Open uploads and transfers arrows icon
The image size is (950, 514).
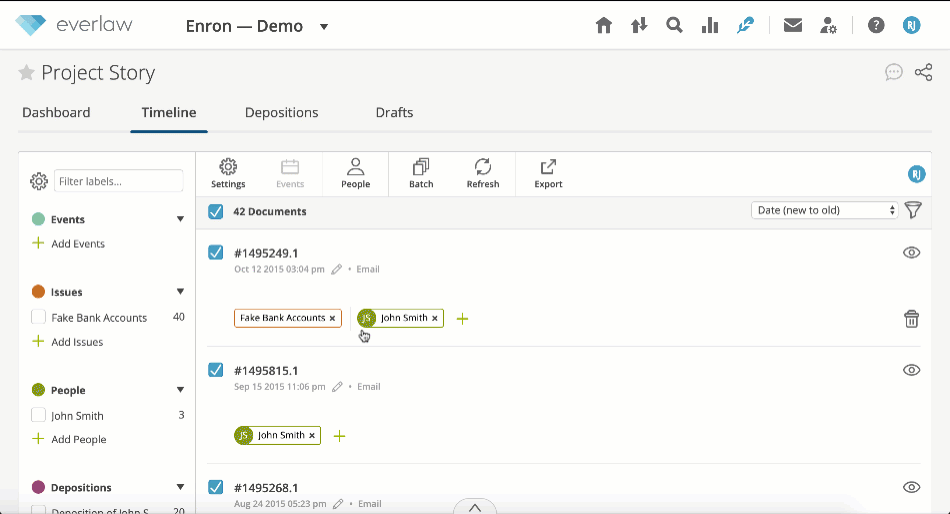coord(639,25)
